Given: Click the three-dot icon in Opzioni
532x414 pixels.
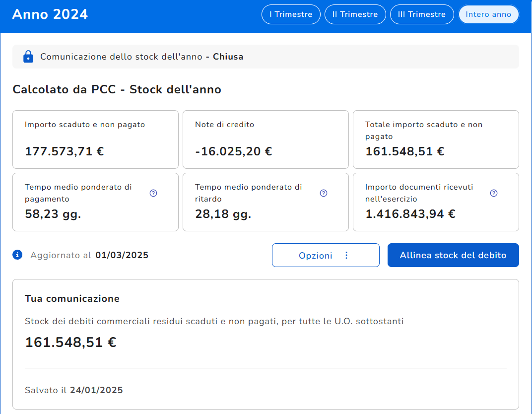Looking at the screenshot, I should coord(346,255).
